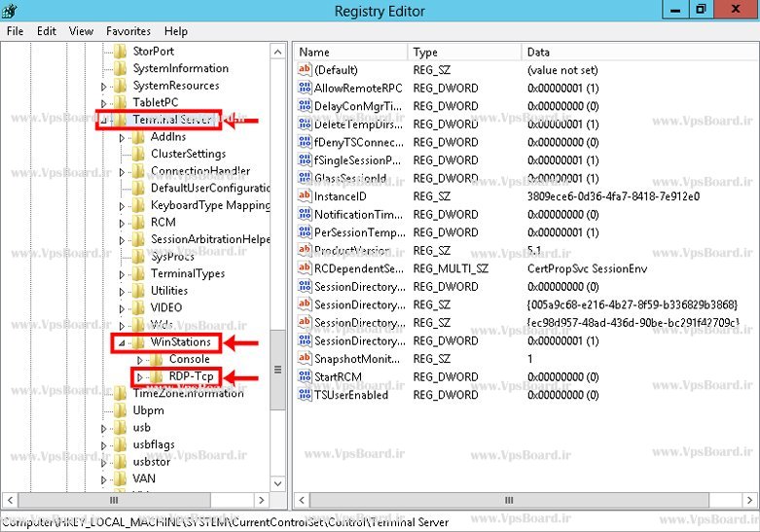Click the AllowRemoteRPC DWORD value icon
Screen dimensions: 760x532
coord(304,88)
